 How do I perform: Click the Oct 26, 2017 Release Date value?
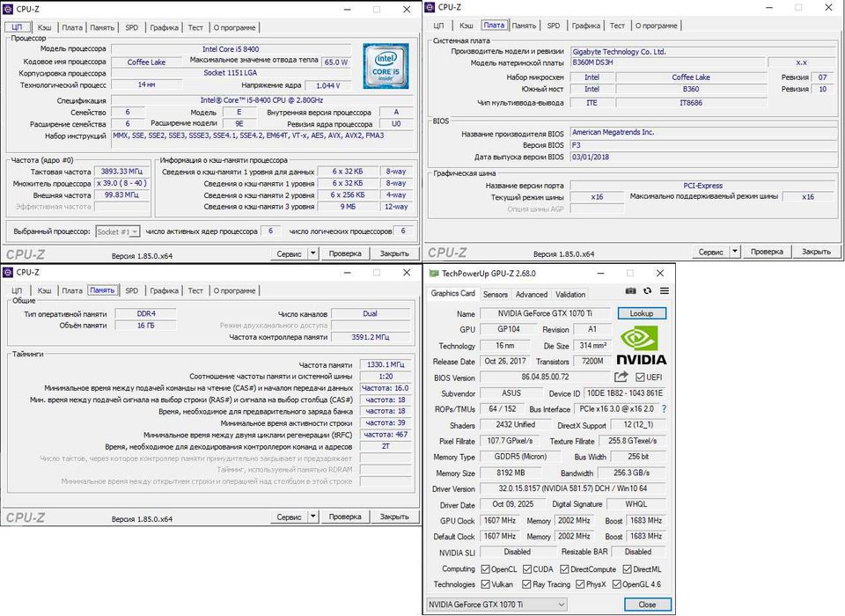pos(505,361)
